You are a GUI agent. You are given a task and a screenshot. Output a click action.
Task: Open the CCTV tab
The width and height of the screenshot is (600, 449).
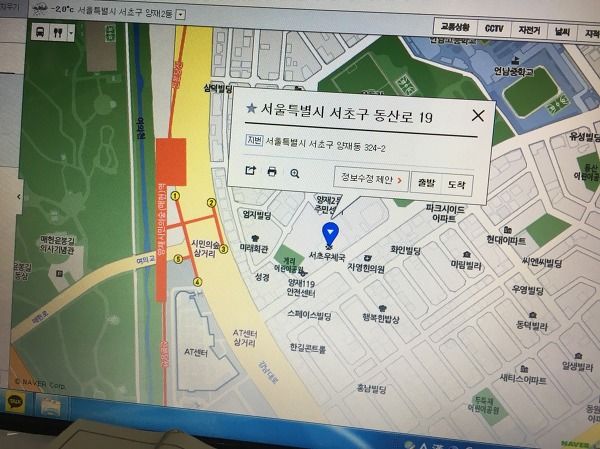pos(494,28)
